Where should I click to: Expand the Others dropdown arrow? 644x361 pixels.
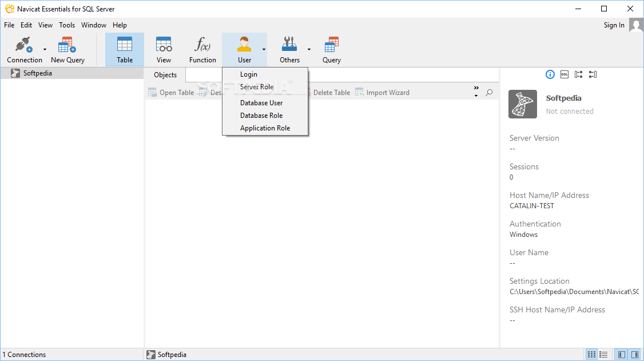(x=309, y=50)
